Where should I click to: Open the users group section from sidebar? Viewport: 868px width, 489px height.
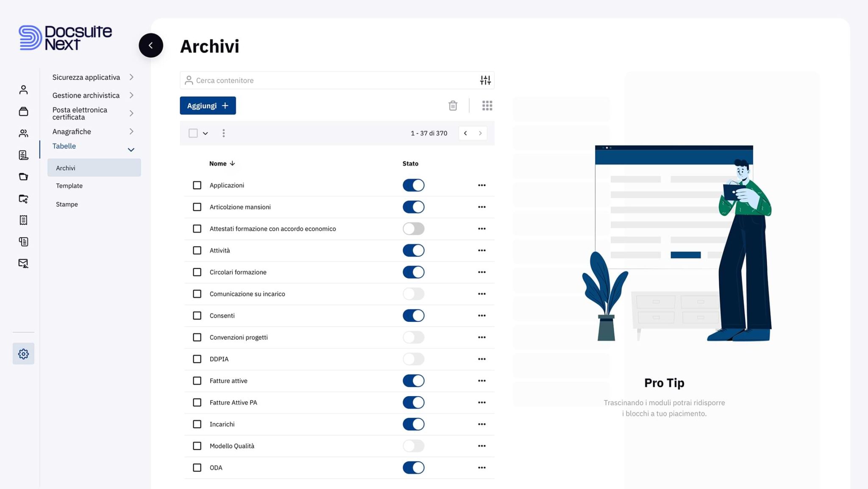point(23,133)
